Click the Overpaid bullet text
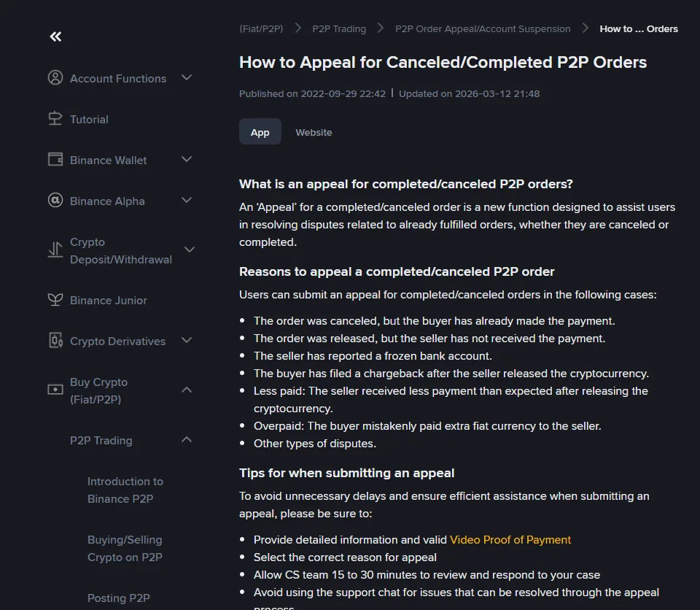This screenshot has width=700, height=610. (427, 426)
